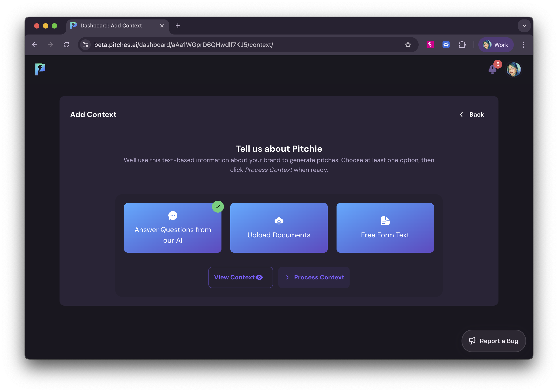
Task: Click the Work profile chip
Action: pyautogui.click(x=496, y=45)
